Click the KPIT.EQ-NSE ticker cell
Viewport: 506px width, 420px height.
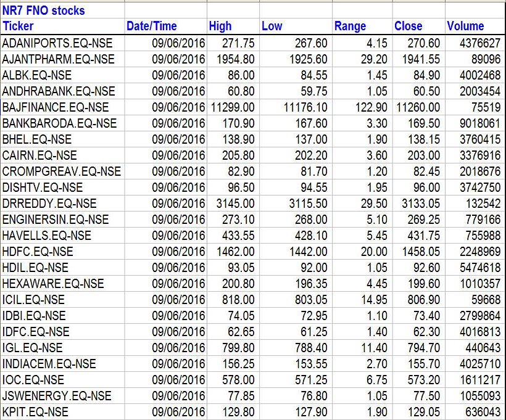pos(35,411)
